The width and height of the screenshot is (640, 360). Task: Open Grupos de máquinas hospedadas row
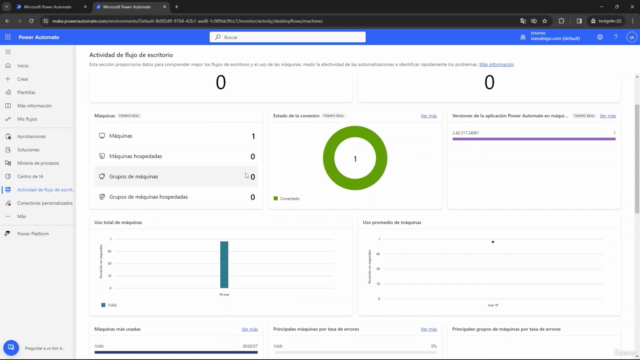(176, 197)
